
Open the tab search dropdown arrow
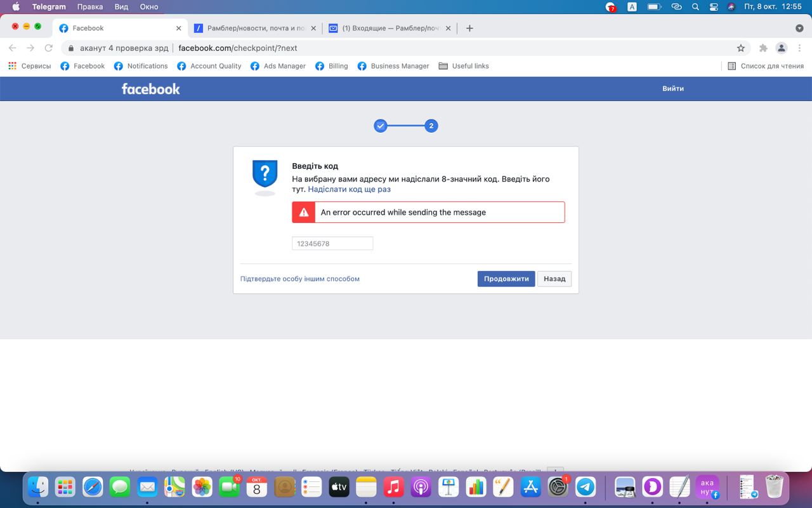tap(799, 28)
